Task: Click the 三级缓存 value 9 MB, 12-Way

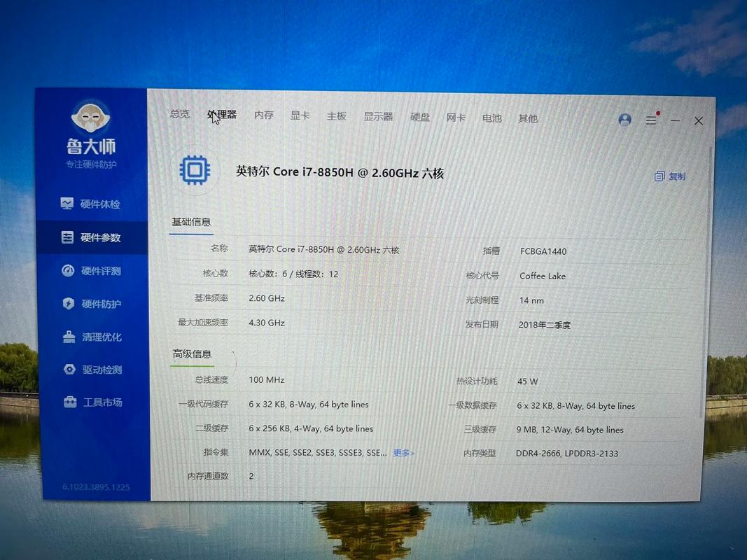Action: point(570,430)
